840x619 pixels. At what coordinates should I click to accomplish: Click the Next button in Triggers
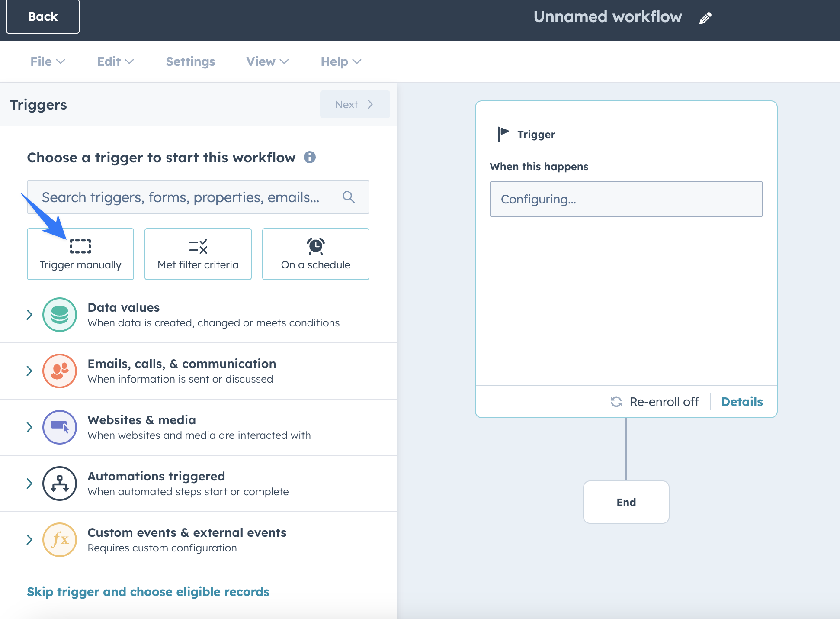pos(355,104)
